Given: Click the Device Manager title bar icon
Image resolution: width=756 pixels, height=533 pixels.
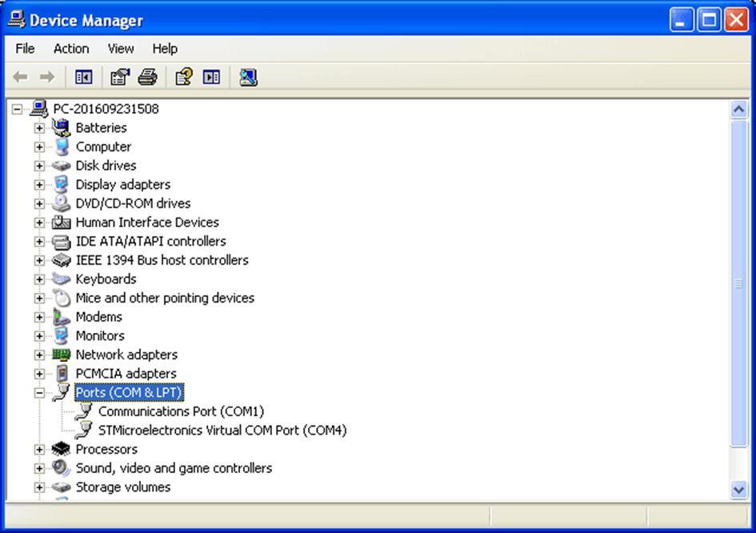Looking at the screenshot, I should 16,19.
